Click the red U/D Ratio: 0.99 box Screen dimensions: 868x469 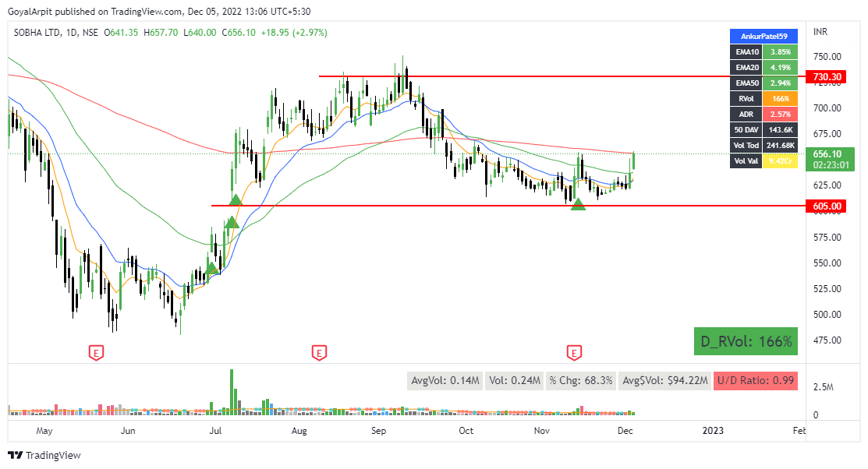pyautogui.click(x=756, y=380)
